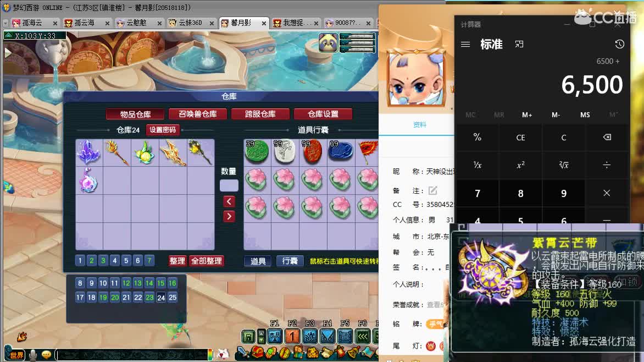
Task: Click the chat text input box
Action: 133,354
